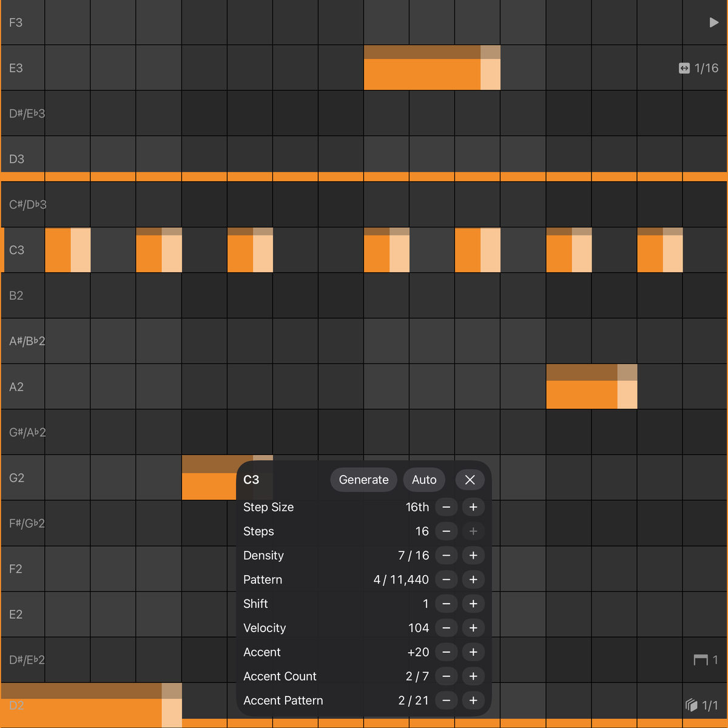Click the A2 row label
Image resolution: width=728 pixels, height=728 pixels.
click(x=16, y=386)
